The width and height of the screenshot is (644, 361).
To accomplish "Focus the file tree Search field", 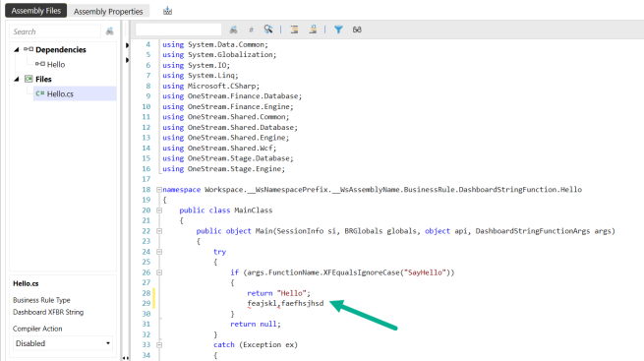I will pos(55,31).
